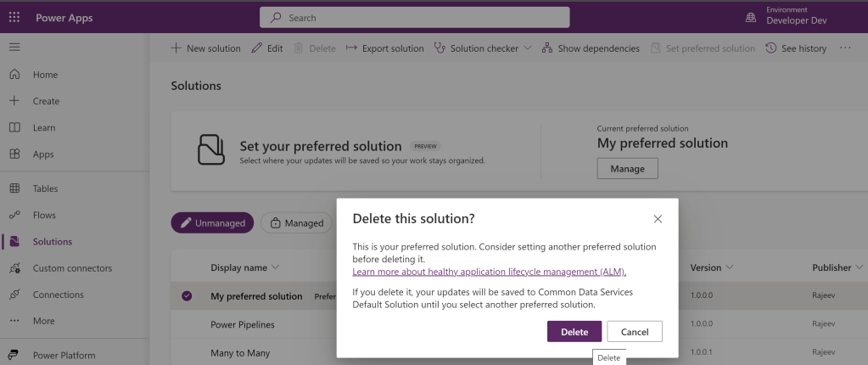Click the Environment globe icon
The width and height of the screenshot is (868, 365).
pyautogui.click(x=750, y=18)
